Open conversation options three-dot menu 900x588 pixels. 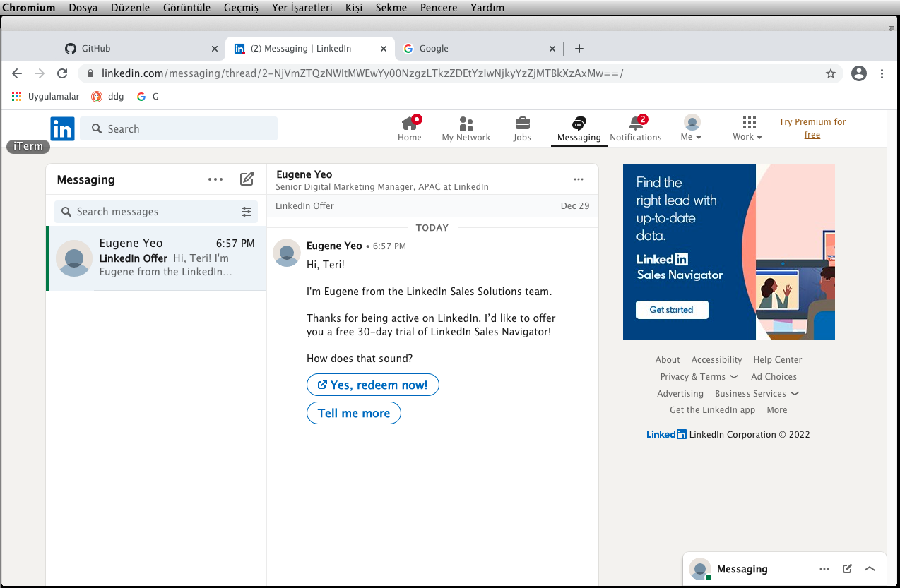(579, 179)
